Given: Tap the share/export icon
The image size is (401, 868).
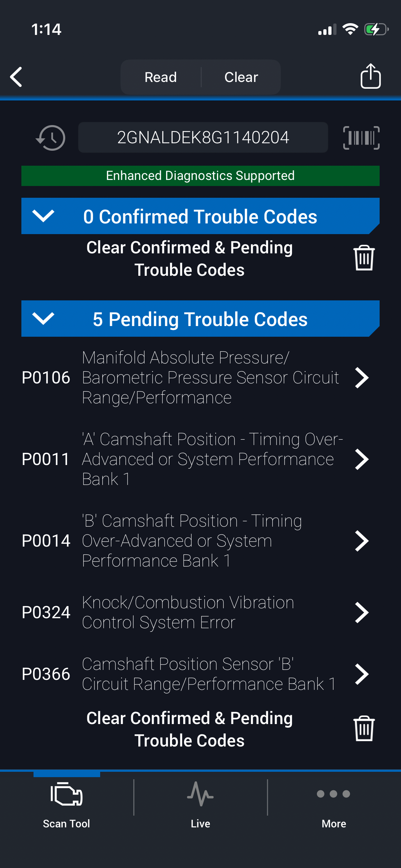Looking at the screenshot, I should tap(370, 76).
